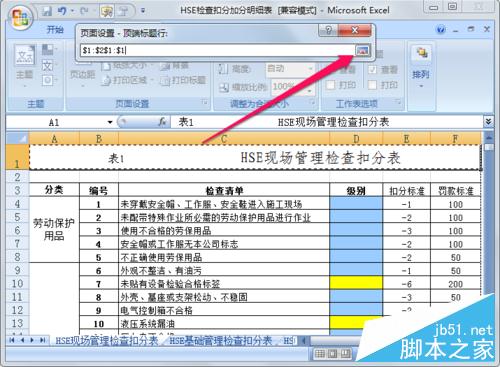The width and height of the screenshot is (500, 367).
Task: Open the 高度 height dropdown set to 自动
Action: [x=311, y=69]
